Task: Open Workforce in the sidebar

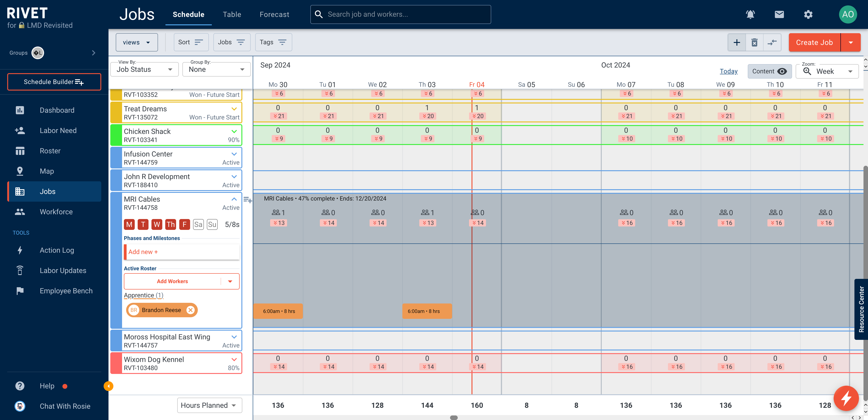Action: [x=54, y=212]
